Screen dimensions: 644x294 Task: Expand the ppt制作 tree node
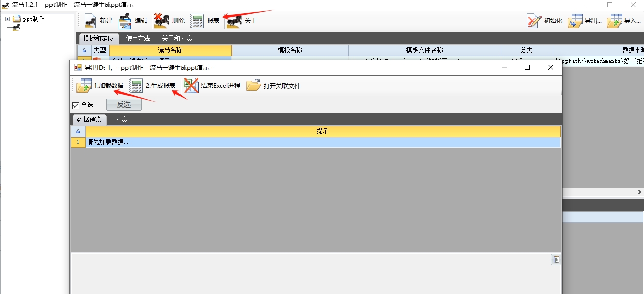8,19
